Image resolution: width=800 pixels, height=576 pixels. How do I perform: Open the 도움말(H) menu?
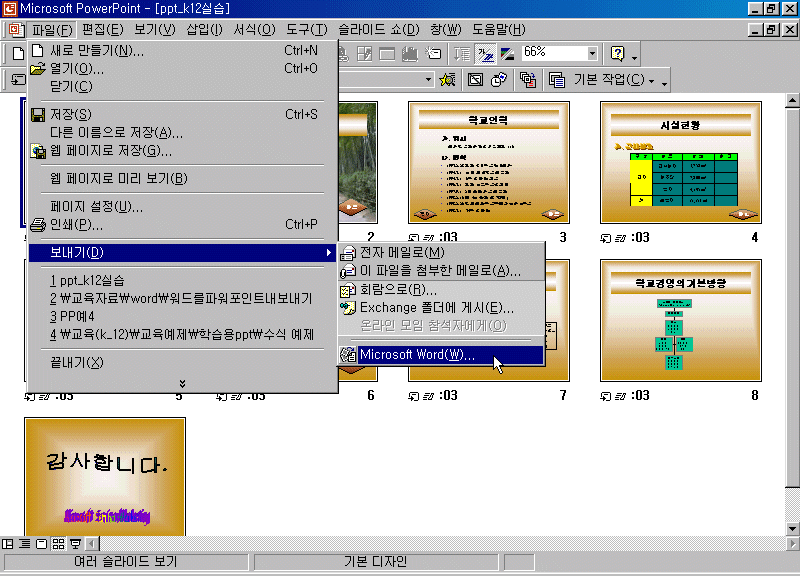click(498, 30)
